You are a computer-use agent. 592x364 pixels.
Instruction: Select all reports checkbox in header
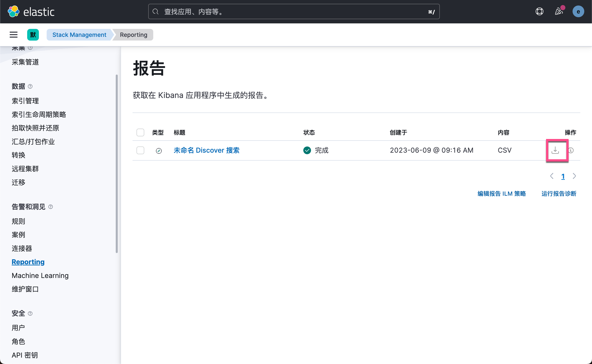[x=140, y=132]
